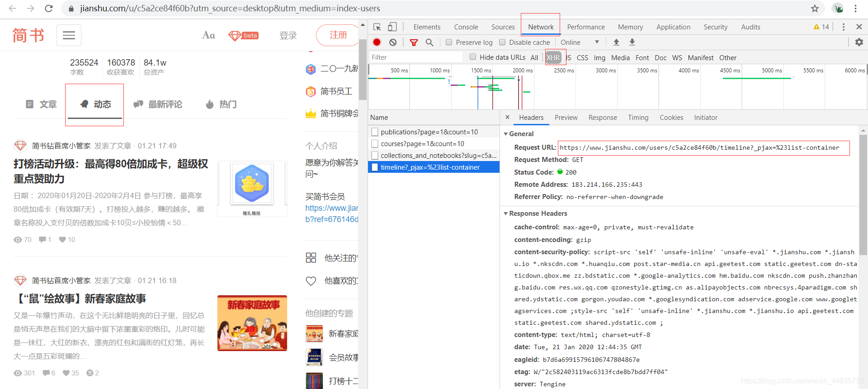Collapse the Response Headers section

point(506,213)
